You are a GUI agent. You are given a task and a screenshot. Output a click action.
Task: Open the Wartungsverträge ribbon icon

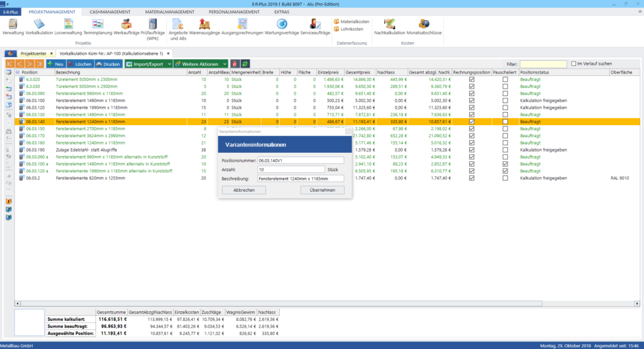click(282, 27)
